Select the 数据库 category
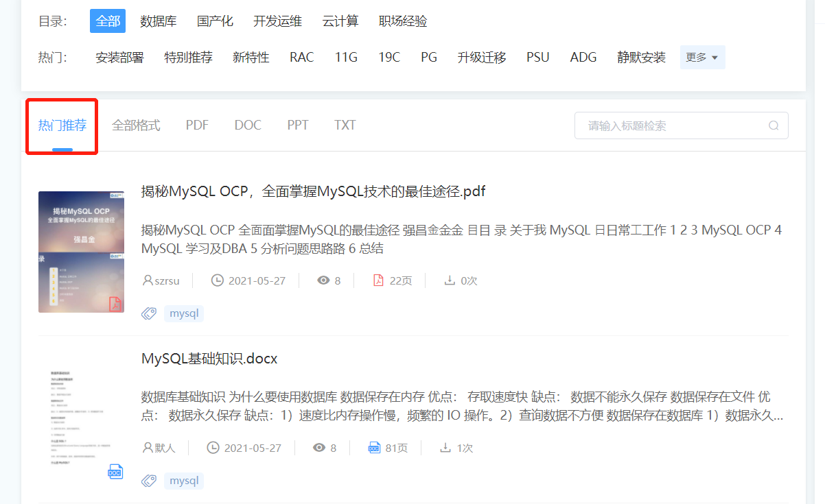The image size is (825, 504). click(158, 21)
